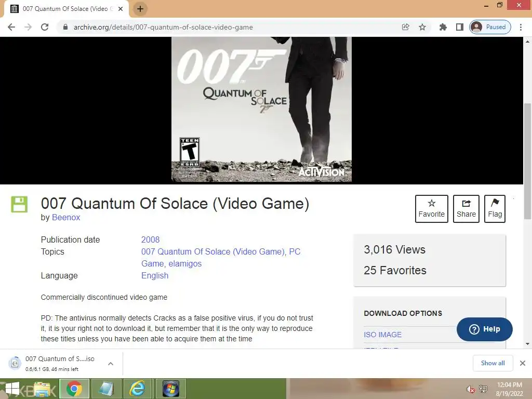Launch Internet Explorer from the taskbar
This screenshot has width=532, height=399.
click(x=137, y=389)
